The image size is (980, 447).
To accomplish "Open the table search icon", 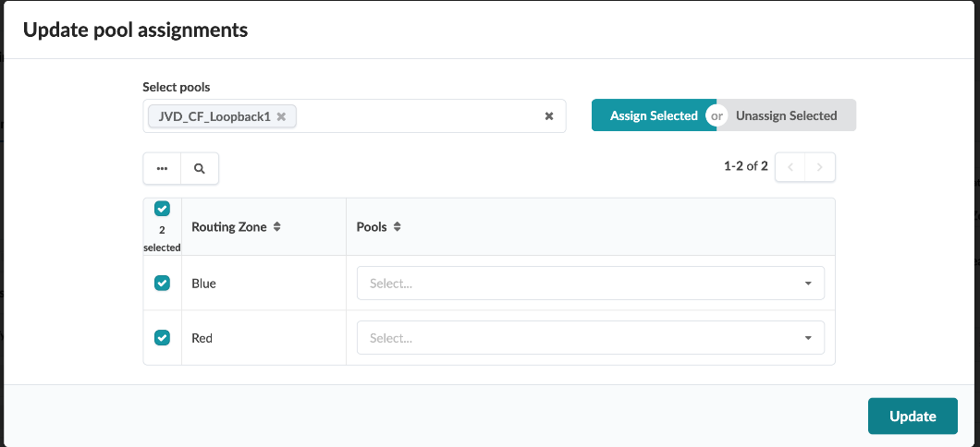I will click(x=200, y=169).
